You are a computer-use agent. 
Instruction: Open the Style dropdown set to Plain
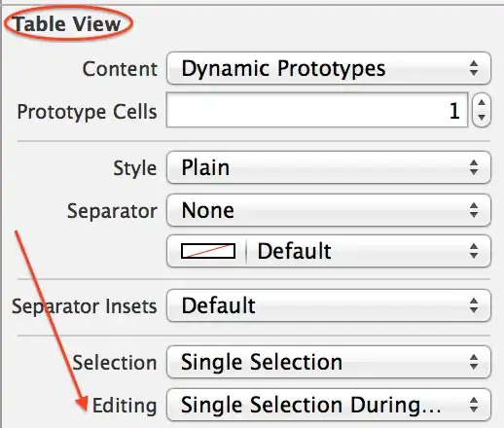point(329,167)
